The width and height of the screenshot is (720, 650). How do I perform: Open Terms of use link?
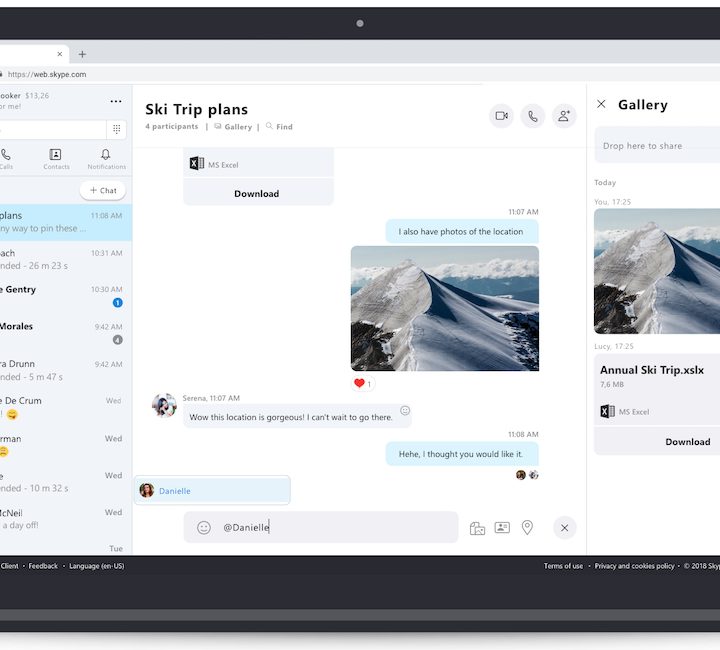click(563, 566)
